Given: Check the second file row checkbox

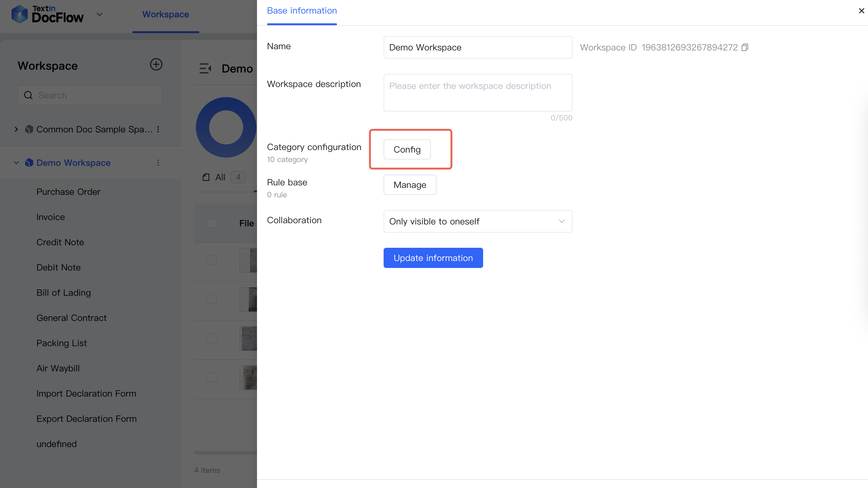Looking at the screenshot, I should coord(212,299).
